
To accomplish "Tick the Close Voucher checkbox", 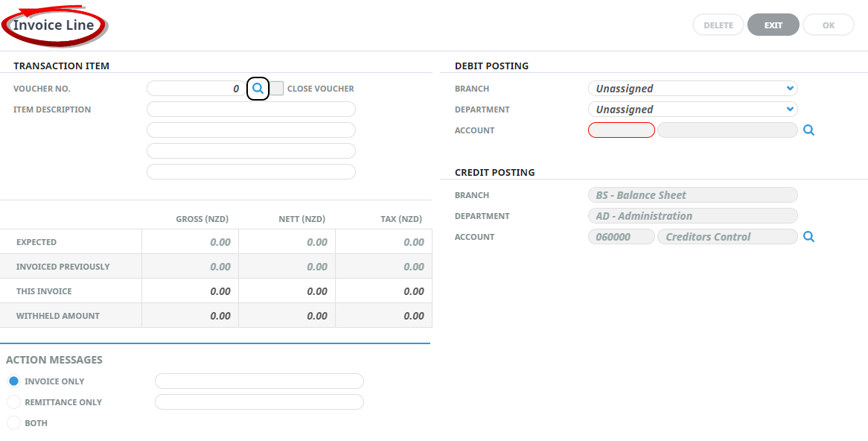I will pos(277,89).
